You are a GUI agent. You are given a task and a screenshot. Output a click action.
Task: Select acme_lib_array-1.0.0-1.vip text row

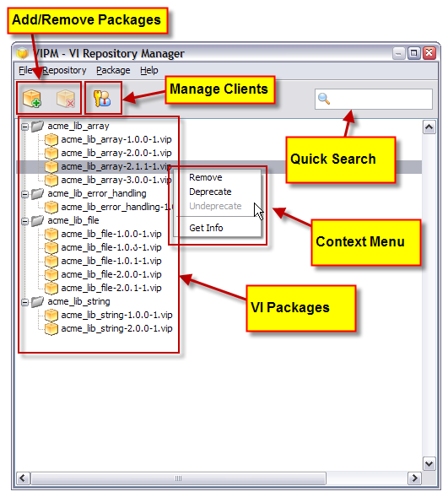pyautogui.click(x=116, y=139)
